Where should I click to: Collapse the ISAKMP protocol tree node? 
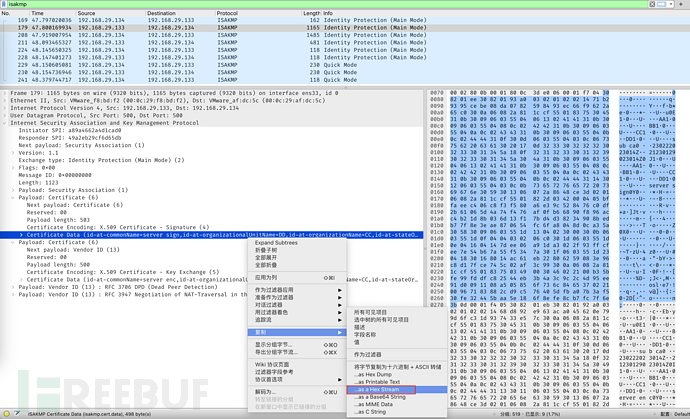coord(5,123)
